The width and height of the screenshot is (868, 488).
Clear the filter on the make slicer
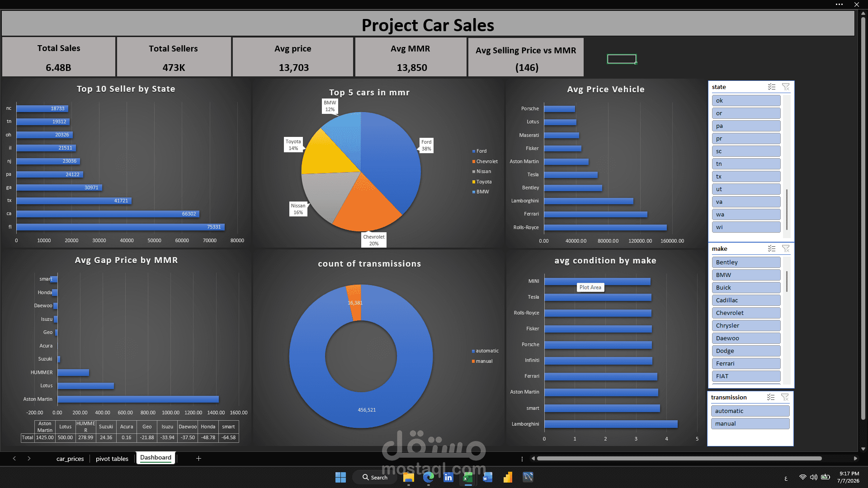pos(786,249)
